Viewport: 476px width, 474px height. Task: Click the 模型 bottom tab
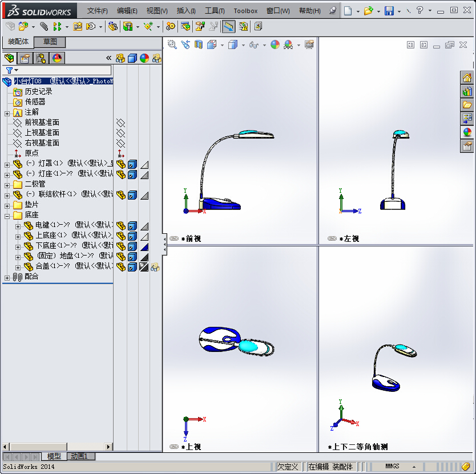54,456
